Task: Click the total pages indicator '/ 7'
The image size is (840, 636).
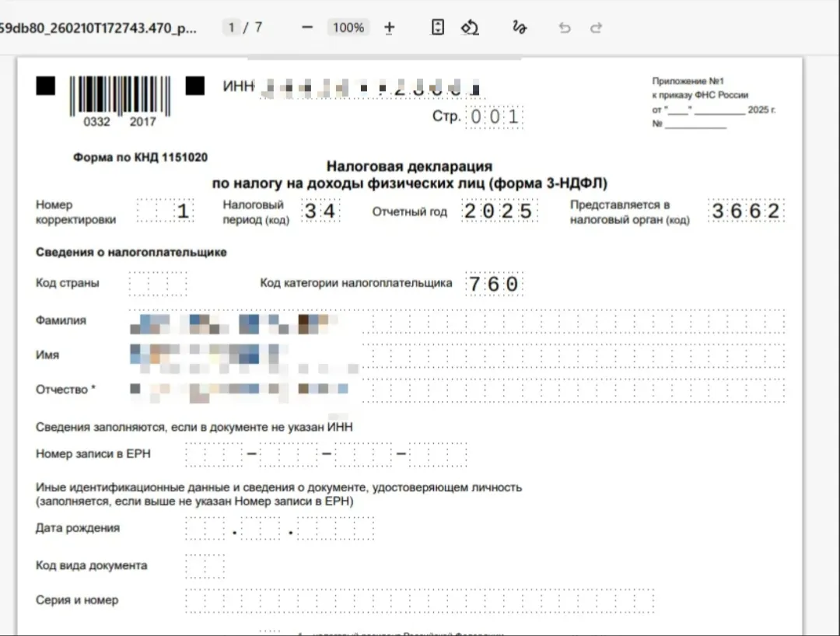Action: (x=253, y=27)
